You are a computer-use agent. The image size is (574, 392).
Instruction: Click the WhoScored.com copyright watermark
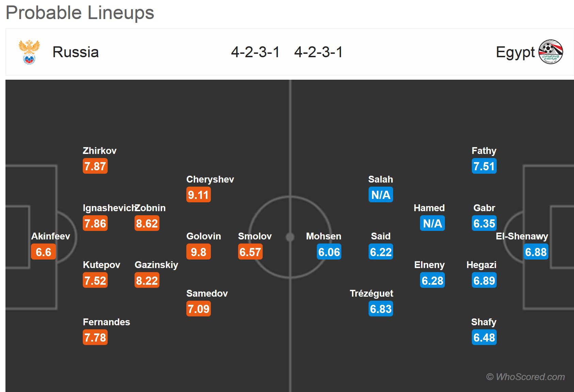click(525, 377)
